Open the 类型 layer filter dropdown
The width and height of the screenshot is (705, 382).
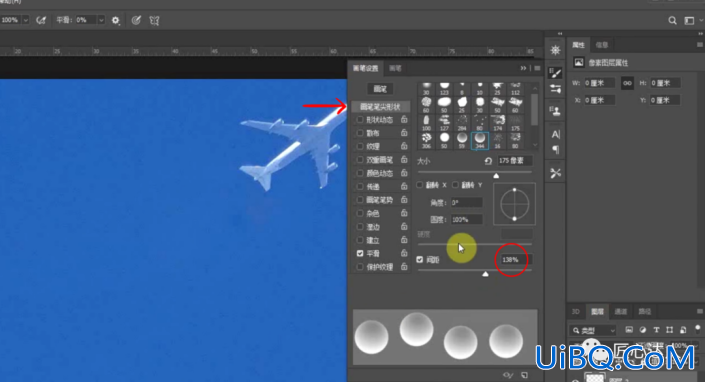click(x=593, y=330)
